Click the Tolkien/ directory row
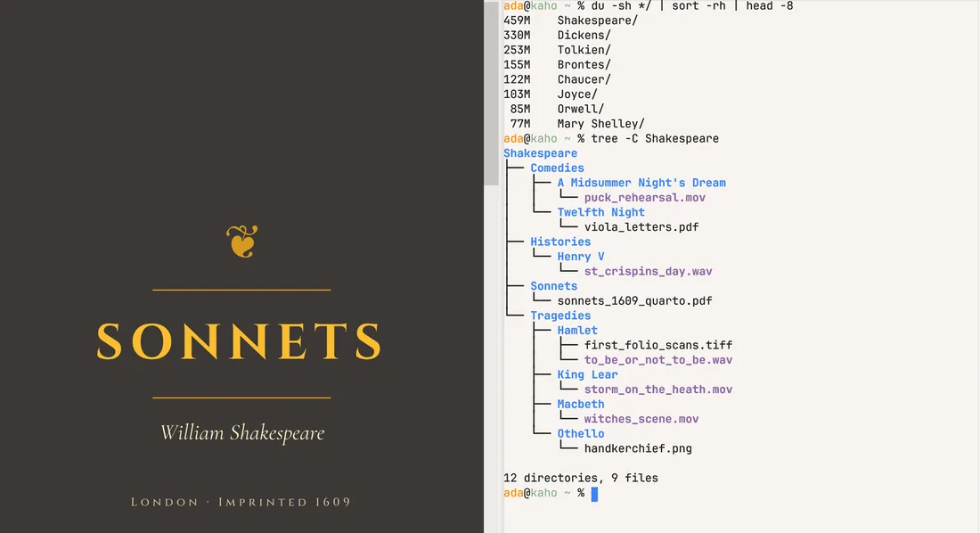 (x=558, y=50)
